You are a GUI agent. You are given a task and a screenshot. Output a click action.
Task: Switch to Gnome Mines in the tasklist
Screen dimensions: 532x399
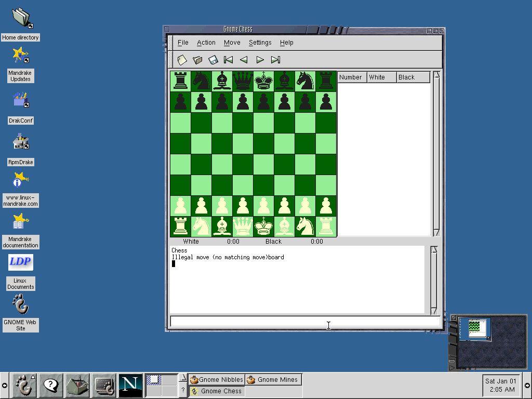tap(273, 380)
